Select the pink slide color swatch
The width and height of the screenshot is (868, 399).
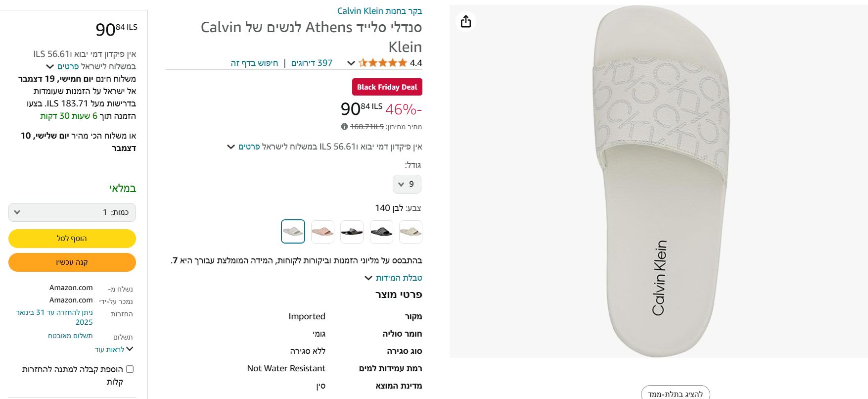[x=322, y=232]
